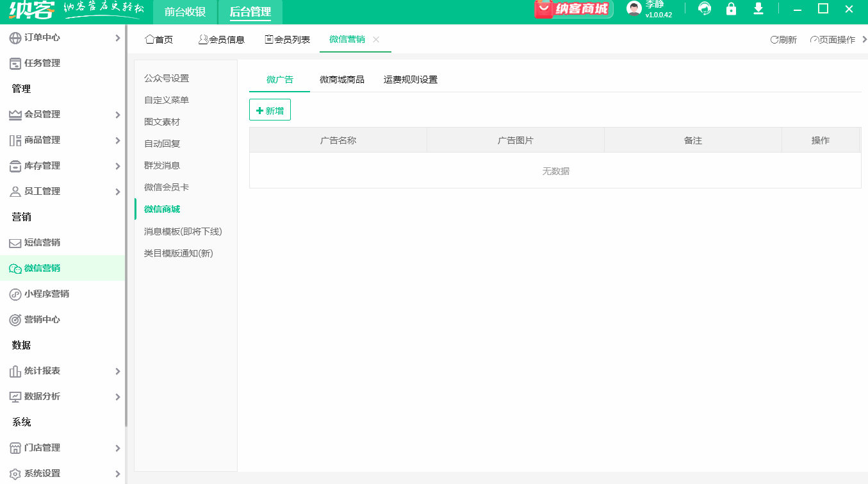Open the 订单中心 sidebar icon
The width and height of the screenshot is (868, 484).
coord(14,37)
